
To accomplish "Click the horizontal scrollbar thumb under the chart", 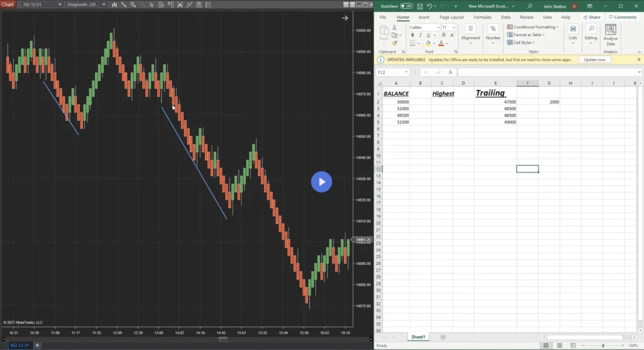I will (223, 339).
